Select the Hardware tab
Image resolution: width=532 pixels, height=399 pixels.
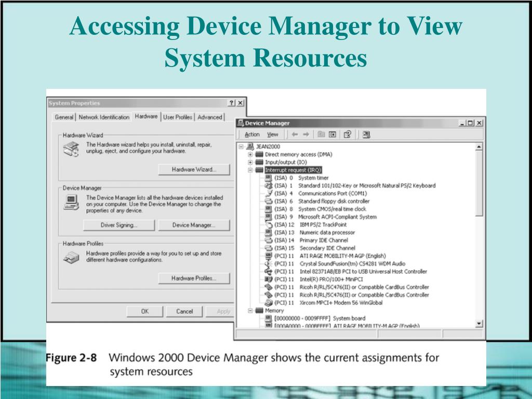(146, 116)
